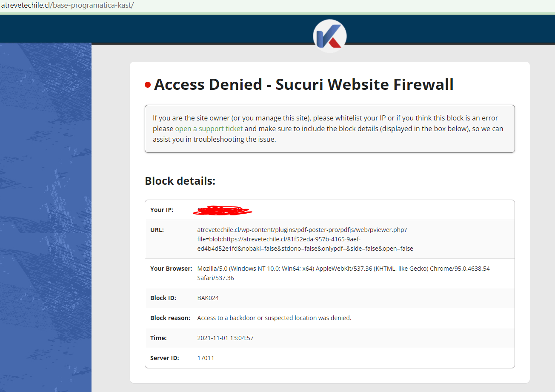Screen dimensions: 555x392
Task: Click the blue textured left sidebar panel
Action: coord(46,213)
